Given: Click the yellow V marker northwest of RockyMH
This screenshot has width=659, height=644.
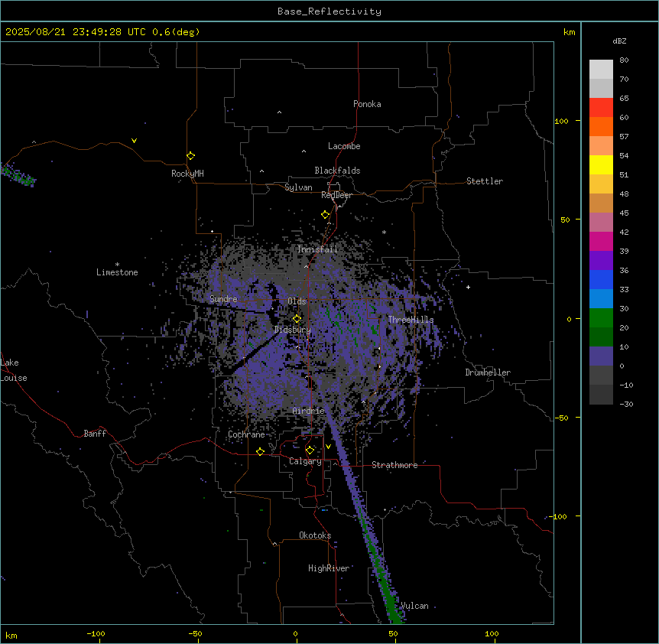Looking at the screenshot, I should click(x=134, y=141).
